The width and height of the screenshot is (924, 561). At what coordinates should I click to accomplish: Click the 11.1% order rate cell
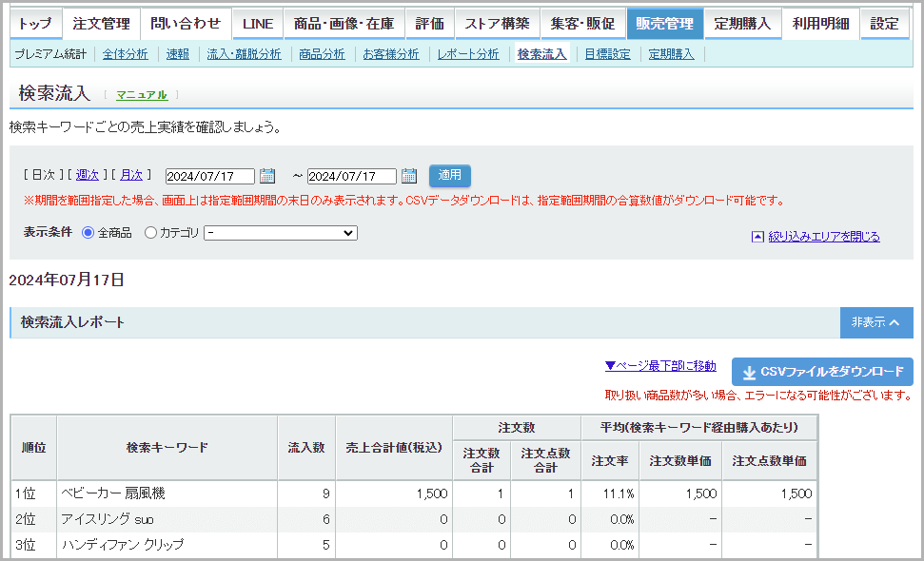(610, 493)
